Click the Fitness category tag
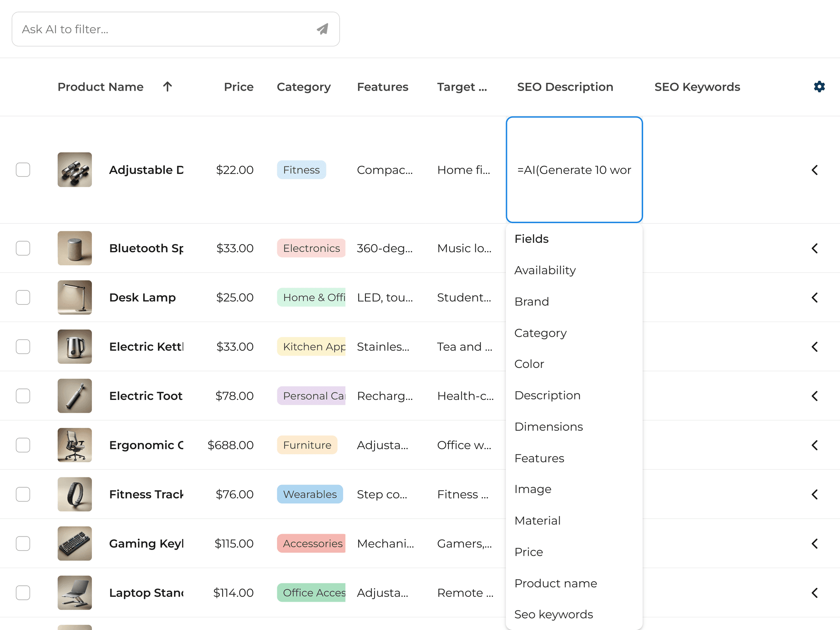840x630 pixels. (301, 170)
